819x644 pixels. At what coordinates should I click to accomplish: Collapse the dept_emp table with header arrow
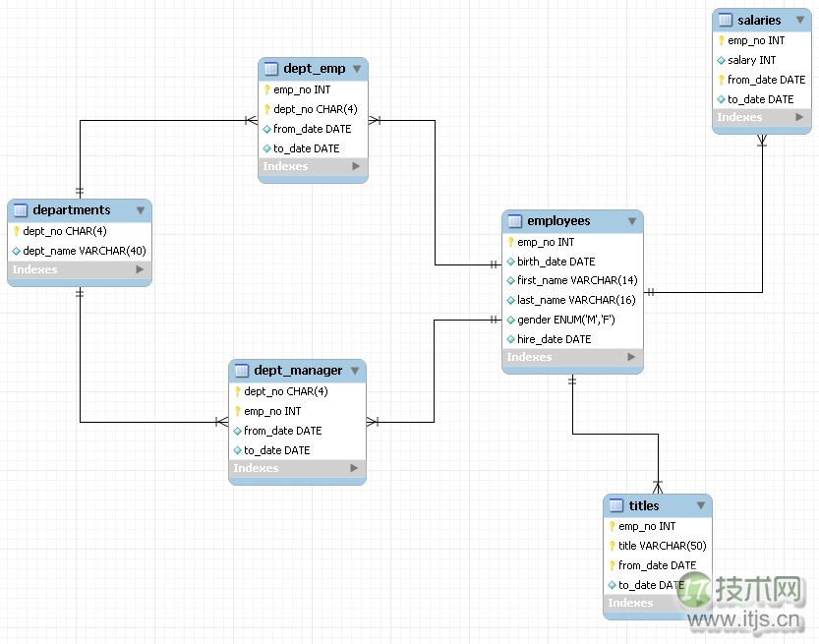coord(357,69)
